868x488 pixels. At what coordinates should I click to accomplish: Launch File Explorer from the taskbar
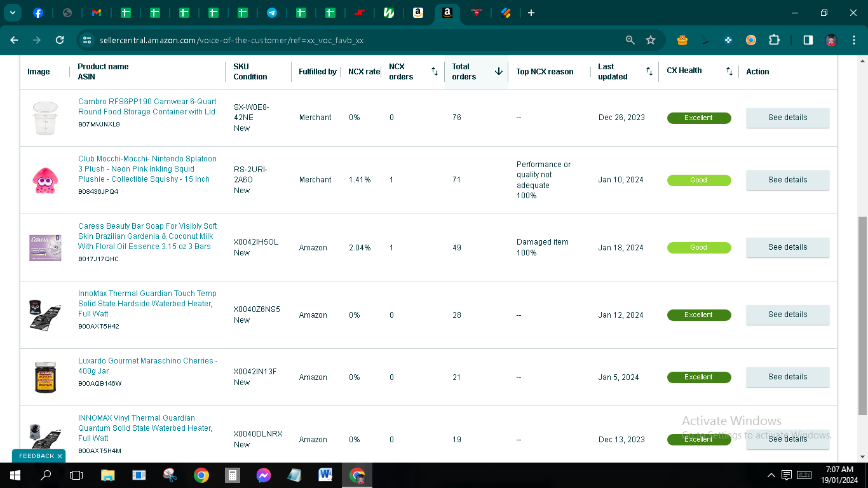(x=108, y=475)
